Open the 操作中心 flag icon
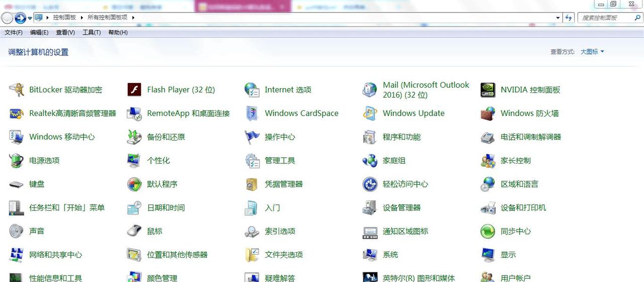 pos(252,137)
